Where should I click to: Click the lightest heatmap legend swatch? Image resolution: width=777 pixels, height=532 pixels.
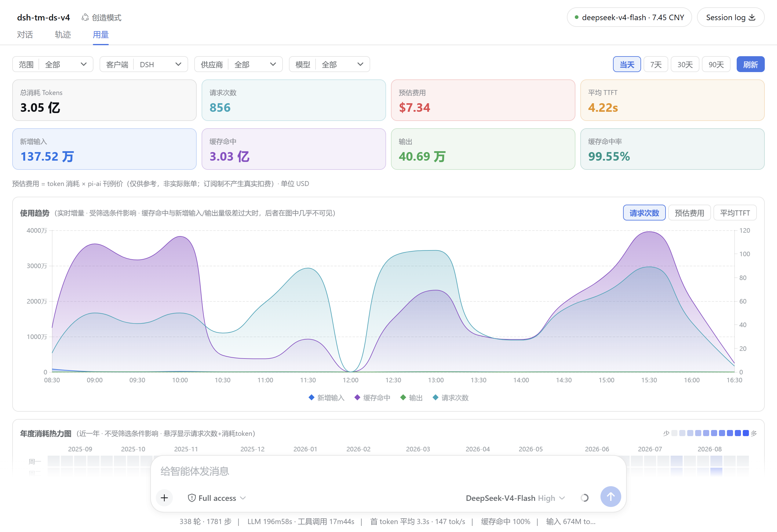click(x=674, y=433)
